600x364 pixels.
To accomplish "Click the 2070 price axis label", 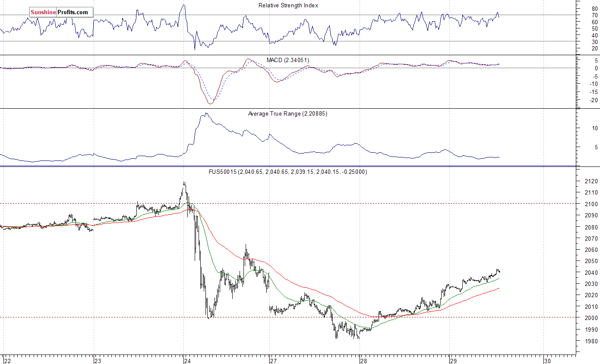I will pos(591,238).
